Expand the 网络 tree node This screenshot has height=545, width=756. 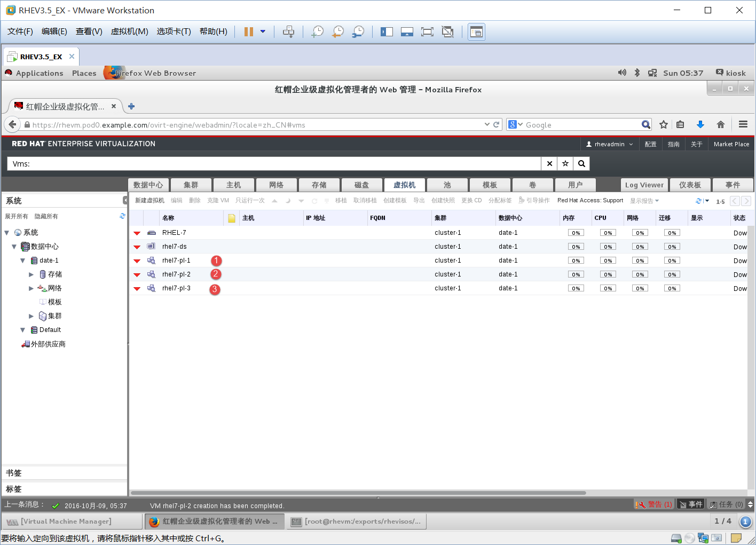coord(31,288)
